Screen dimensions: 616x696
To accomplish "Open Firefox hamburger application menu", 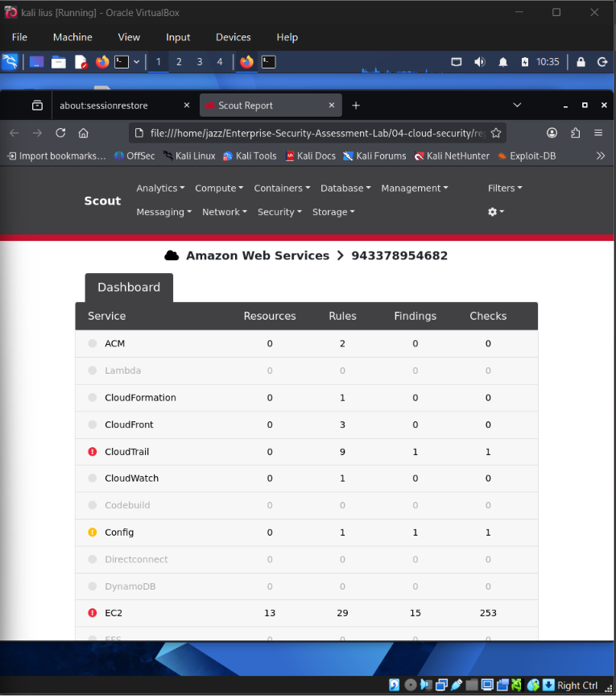I will tap(598, 133).
